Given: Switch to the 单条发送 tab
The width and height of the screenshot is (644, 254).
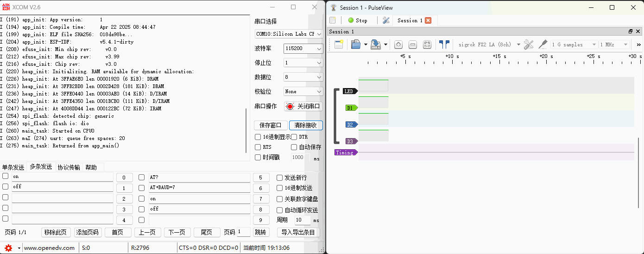Looking at the screenshot, I should pyautogui.click(x=13, y=167).
